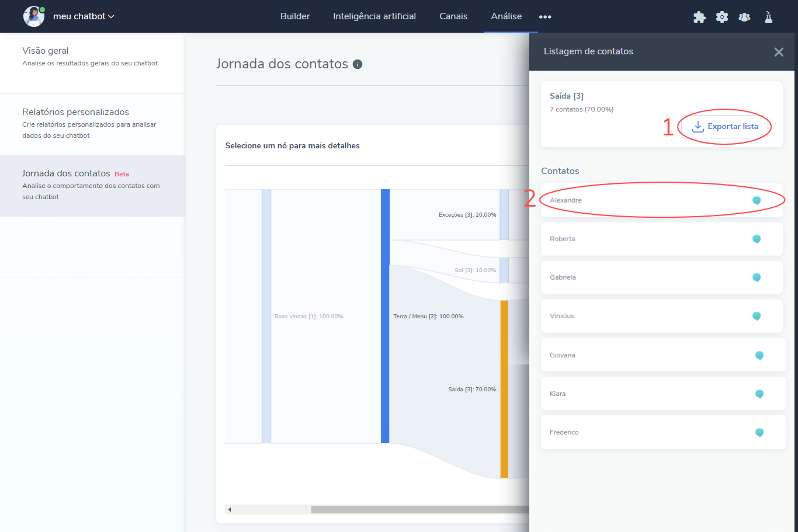Select the orange Saída node bar
The height and width of the screenshot is (532, 798).
click(x=504, y=389)
